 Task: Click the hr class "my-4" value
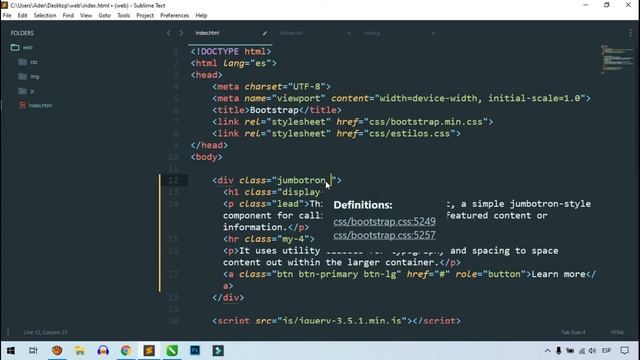[x=293, y=239]
